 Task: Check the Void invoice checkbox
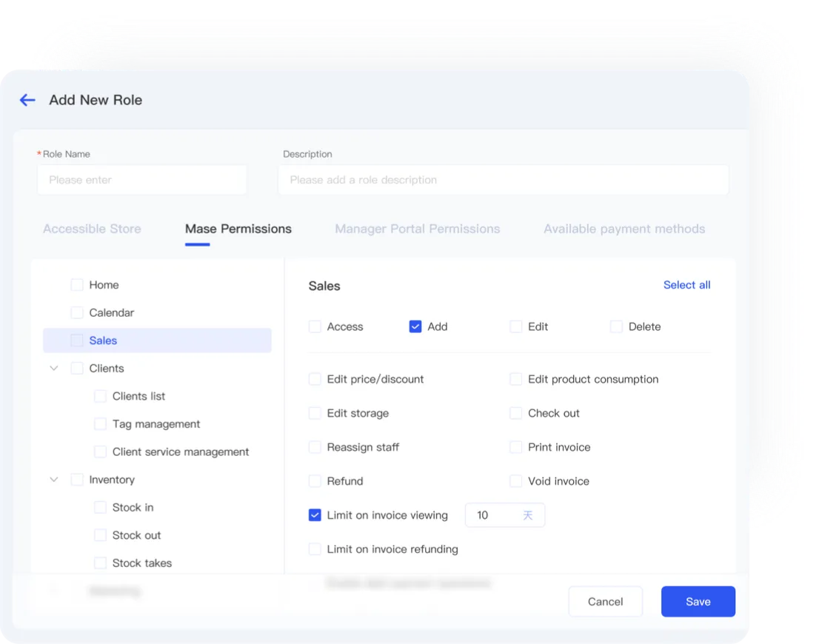pyautogui.click(x=516, y=481)
